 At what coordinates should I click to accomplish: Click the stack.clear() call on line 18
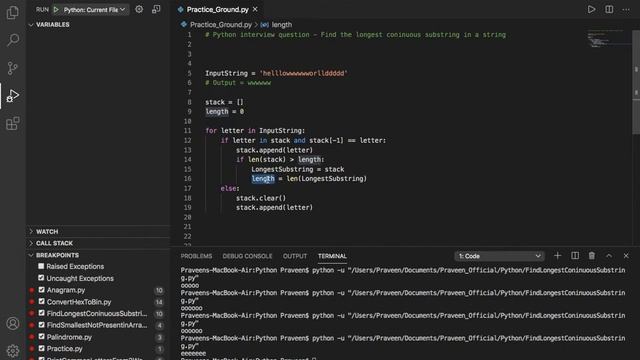(x=261, y=198)
